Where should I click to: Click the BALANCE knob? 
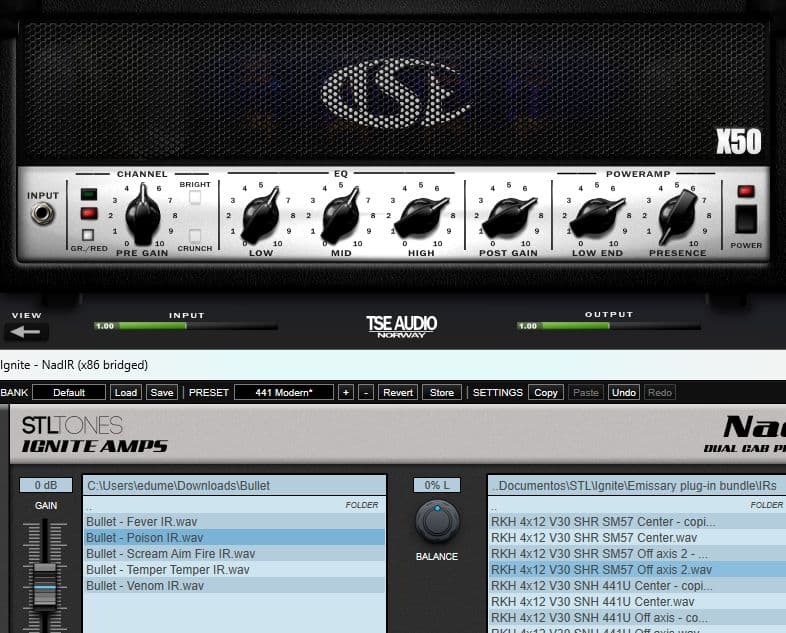tap(437, 521)
